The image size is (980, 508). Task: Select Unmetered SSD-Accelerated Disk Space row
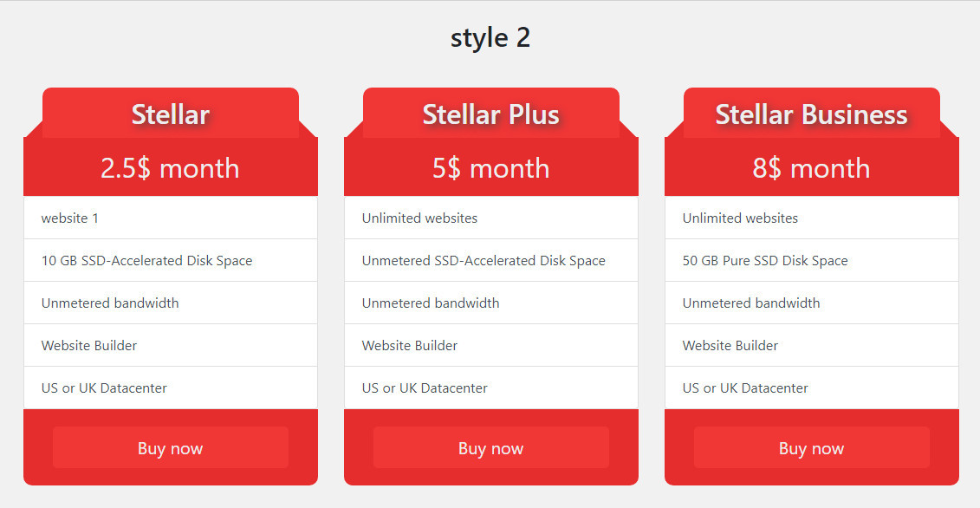tap(491, 260)
